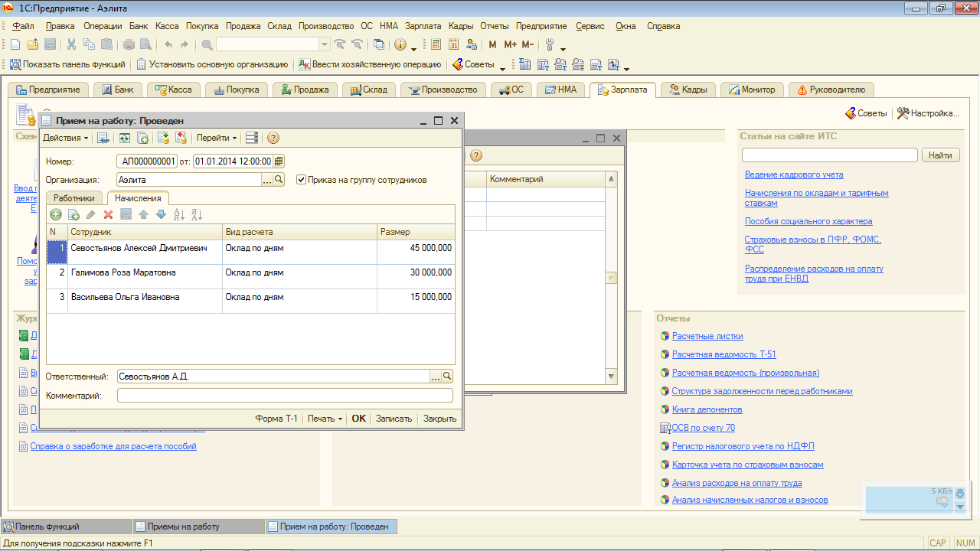Open the Перейти dropdown menu

(217, 139)
